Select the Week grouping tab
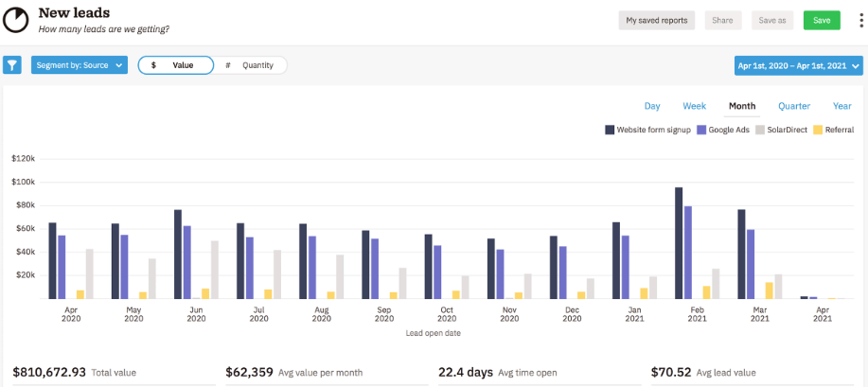 pyautogui.click(x=694, y=106)
